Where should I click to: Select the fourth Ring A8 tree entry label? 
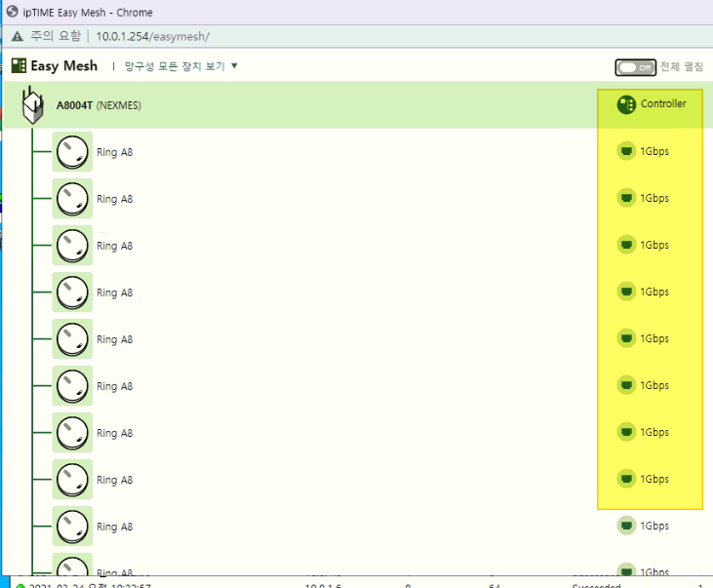114,293
